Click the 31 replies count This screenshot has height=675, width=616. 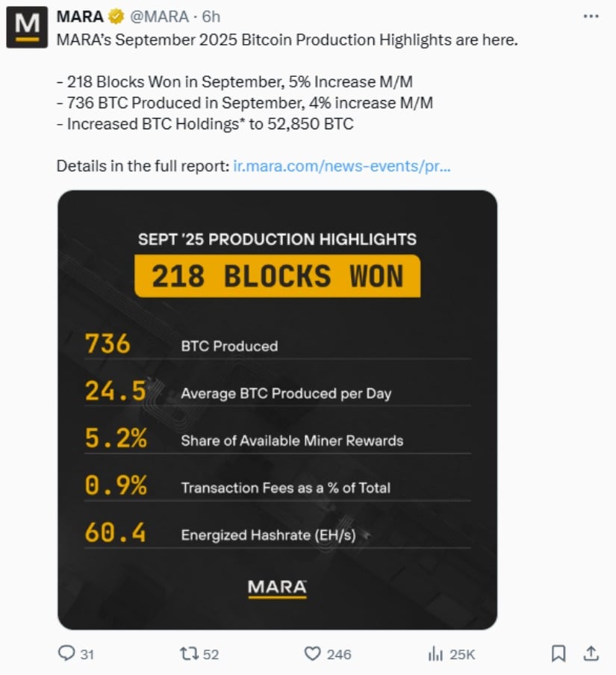point(87,654)
